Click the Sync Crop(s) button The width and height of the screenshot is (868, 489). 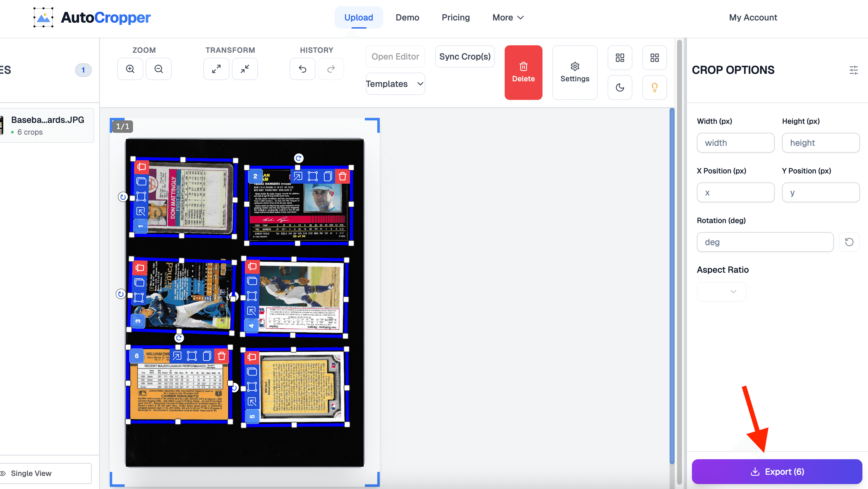(x=465, y=56)
